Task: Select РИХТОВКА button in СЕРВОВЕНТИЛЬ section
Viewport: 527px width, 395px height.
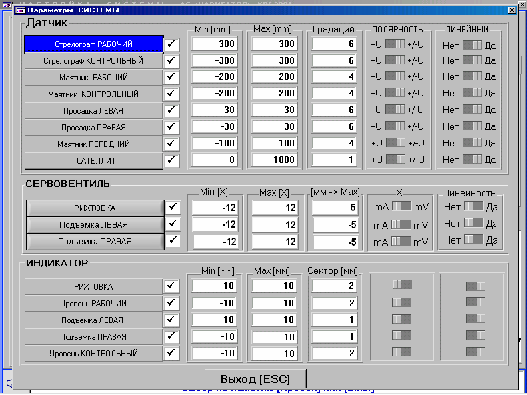Action: 95,208
